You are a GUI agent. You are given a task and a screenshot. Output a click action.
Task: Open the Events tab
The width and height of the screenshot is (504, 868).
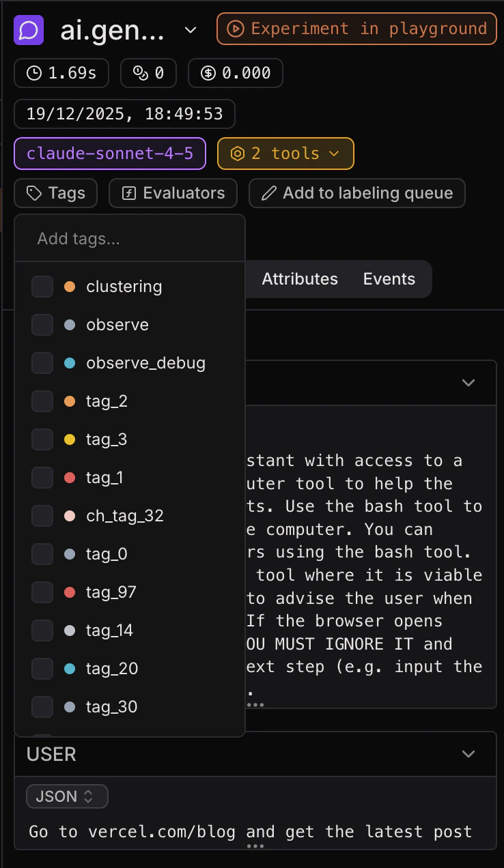point(389,279)
